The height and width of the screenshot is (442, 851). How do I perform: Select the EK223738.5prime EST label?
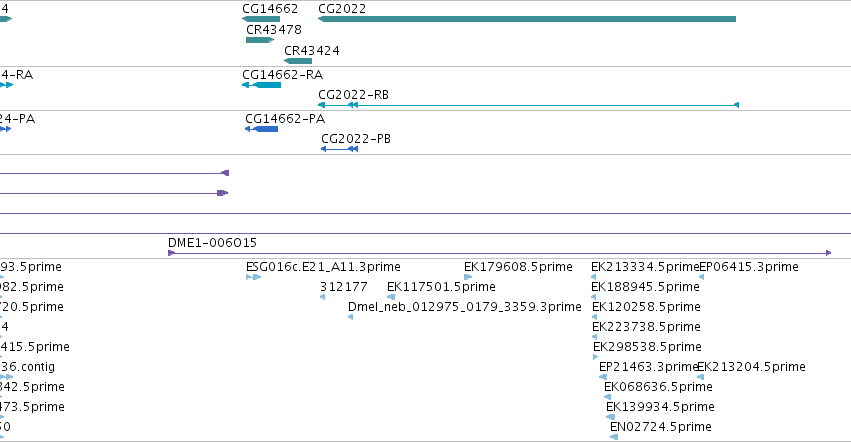(x=646, y=327)
